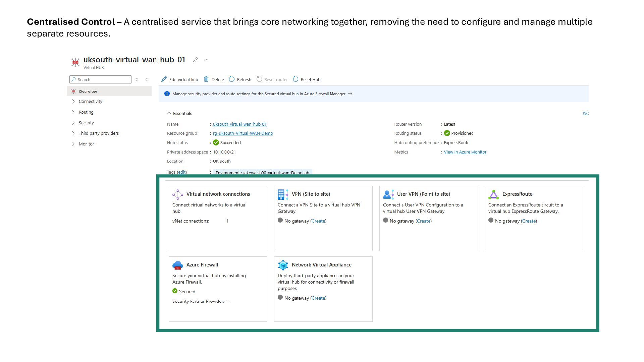Click the Overview icon in the sidebar
The width and height of the screenshot is (644, 362).
coord(73,91)
